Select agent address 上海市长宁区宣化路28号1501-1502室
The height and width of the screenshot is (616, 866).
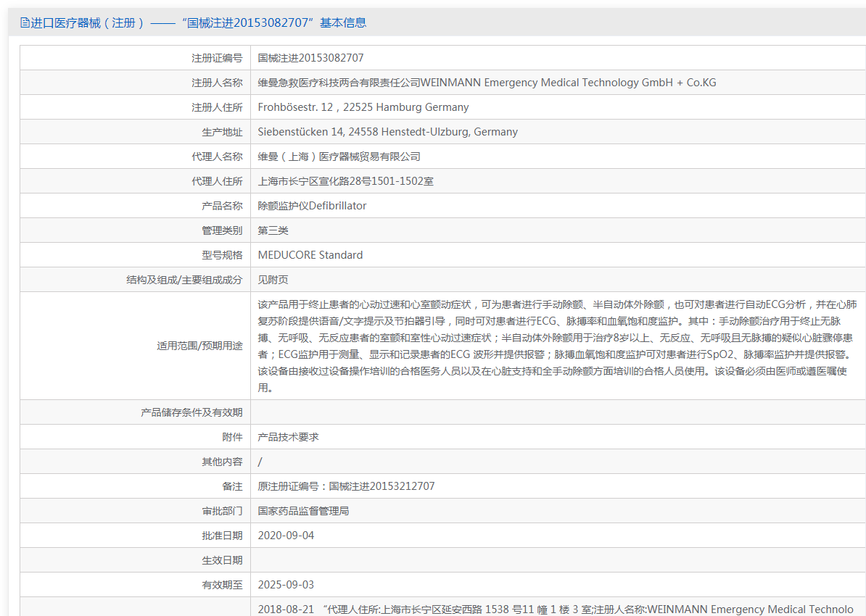[345, 181]
